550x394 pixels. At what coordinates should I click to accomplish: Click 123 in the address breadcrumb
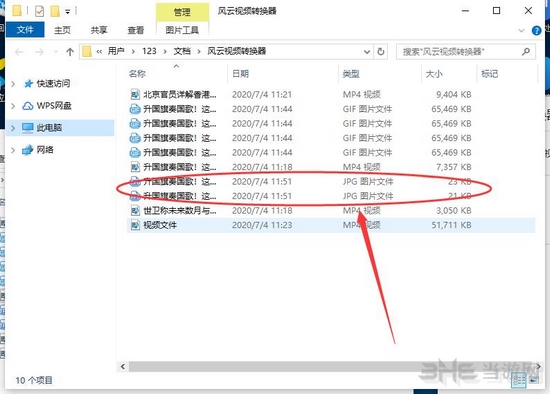click(x=149, y=51)
